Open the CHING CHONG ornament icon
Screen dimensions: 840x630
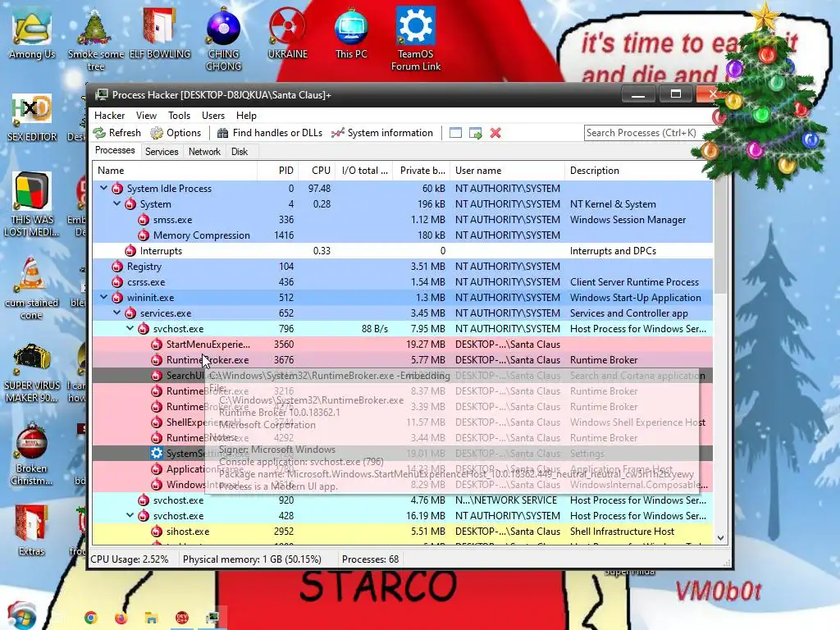click(223, 40)
